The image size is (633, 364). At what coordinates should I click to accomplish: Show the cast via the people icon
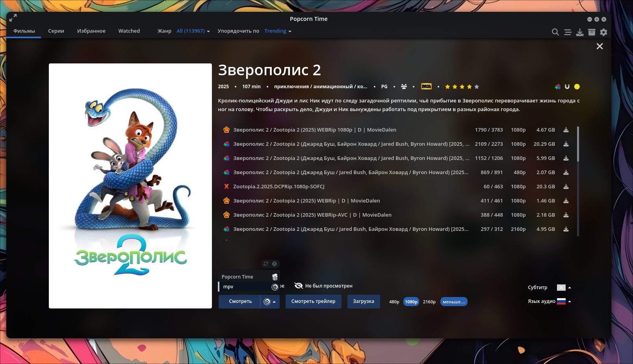tap(404, 87)
